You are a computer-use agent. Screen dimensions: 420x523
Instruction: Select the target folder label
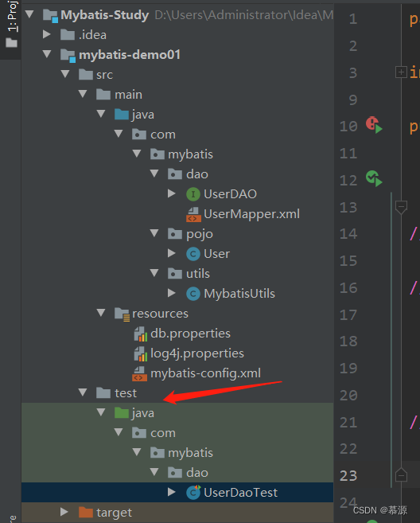point(114,513)
